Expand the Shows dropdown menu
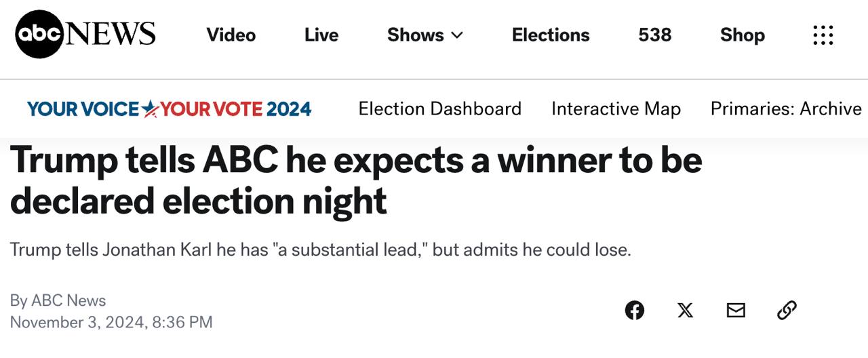Screen dimensions: 868x358 415,35
